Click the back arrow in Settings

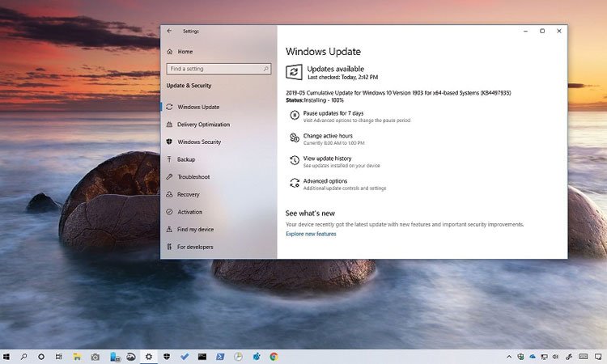click(x=169, y=31)
